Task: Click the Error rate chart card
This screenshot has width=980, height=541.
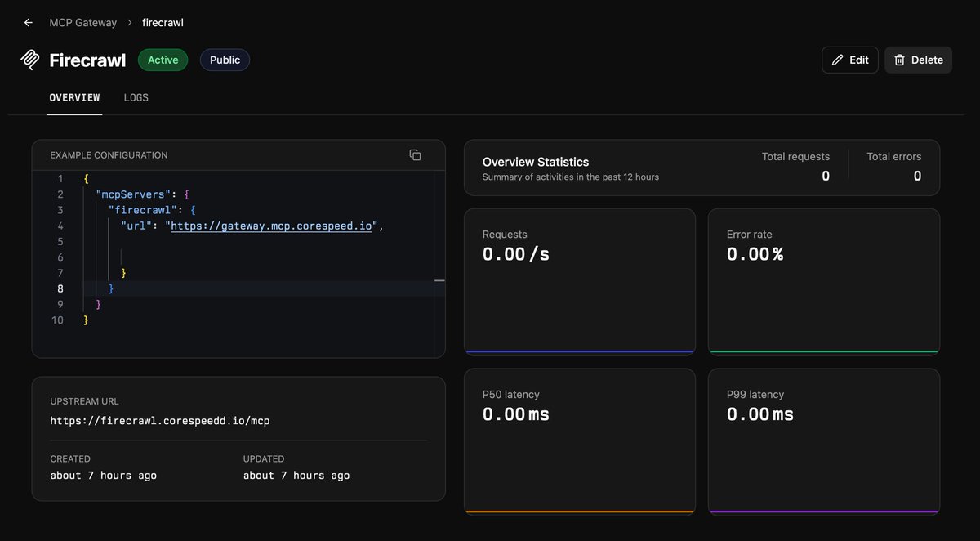Action: click(824, 282)
